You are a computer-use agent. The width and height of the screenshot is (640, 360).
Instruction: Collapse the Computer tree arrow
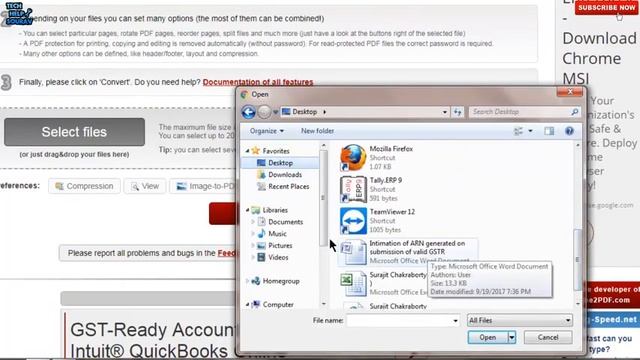[x=247, y=304]
